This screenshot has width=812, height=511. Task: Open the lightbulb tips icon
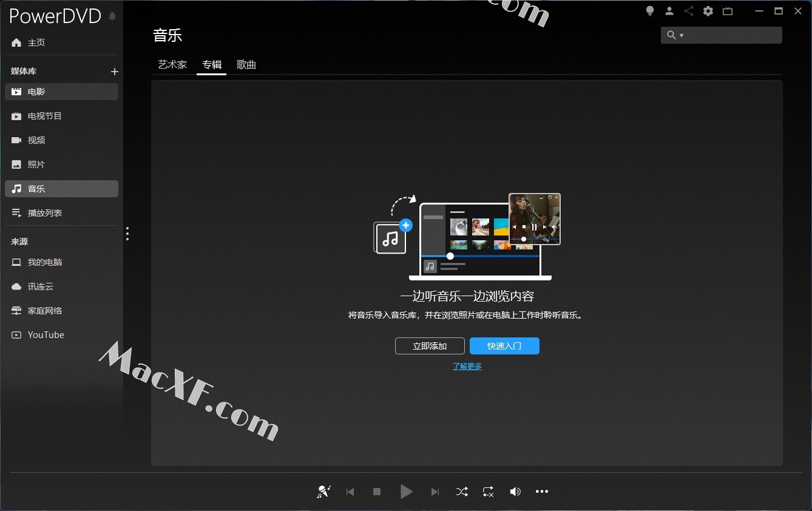[x=650, y=11]
